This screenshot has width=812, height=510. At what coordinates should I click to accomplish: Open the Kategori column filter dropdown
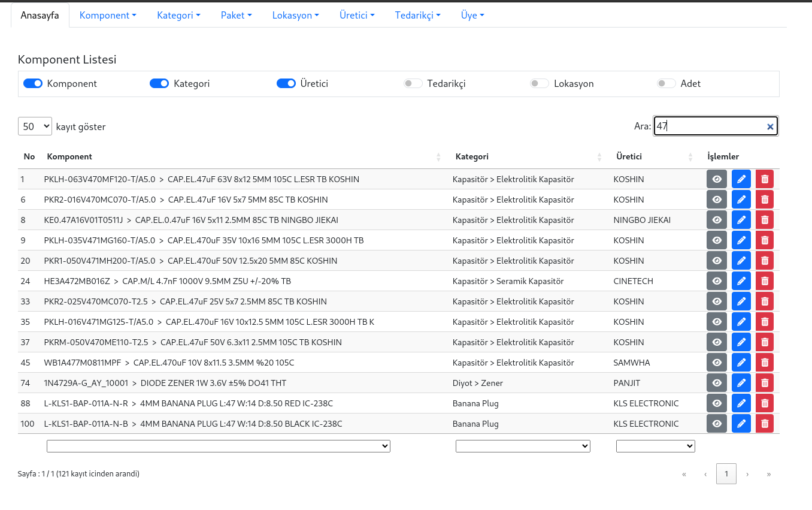pos(523,446)
